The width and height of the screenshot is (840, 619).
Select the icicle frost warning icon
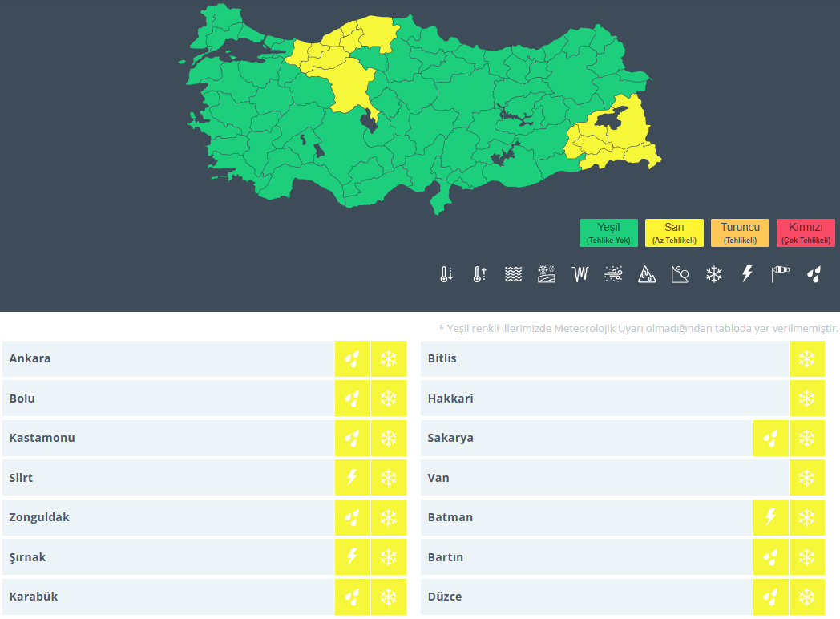click(x=580, y=275)
